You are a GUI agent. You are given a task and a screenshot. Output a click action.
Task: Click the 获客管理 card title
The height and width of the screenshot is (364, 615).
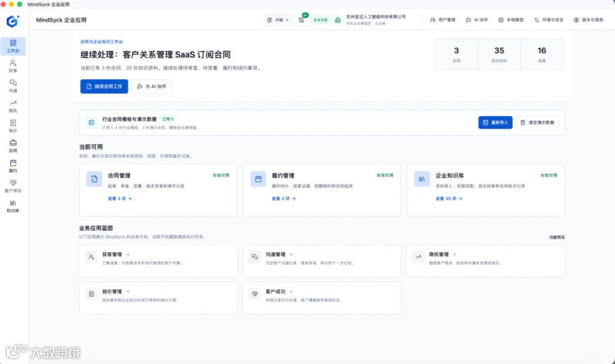(112, 255)
